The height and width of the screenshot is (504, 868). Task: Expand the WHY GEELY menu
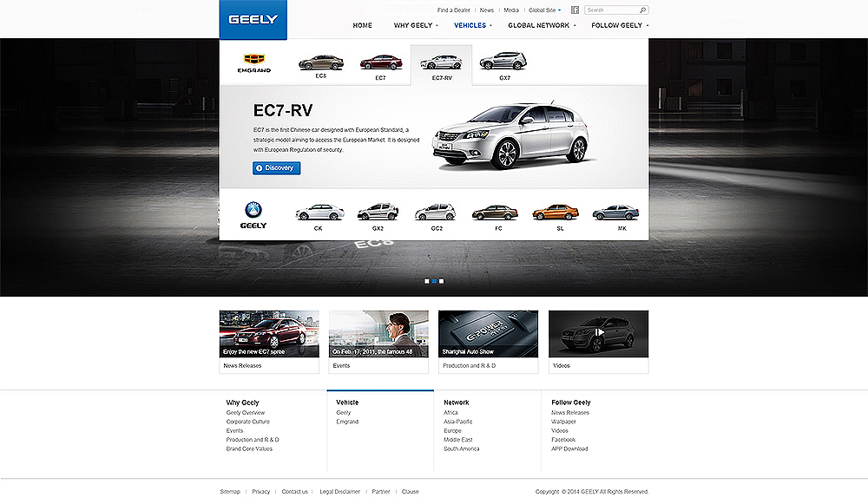(x=415, y=25)
